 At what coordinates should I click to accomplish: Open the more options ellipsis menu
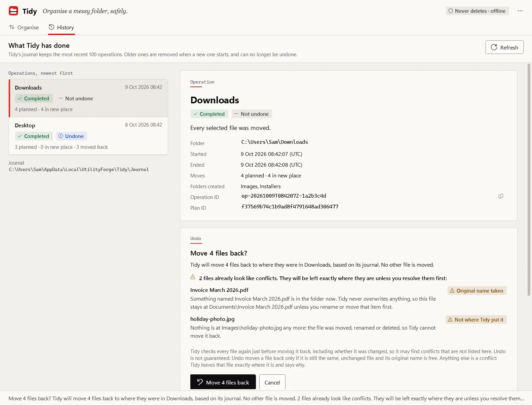pos(520,11)
